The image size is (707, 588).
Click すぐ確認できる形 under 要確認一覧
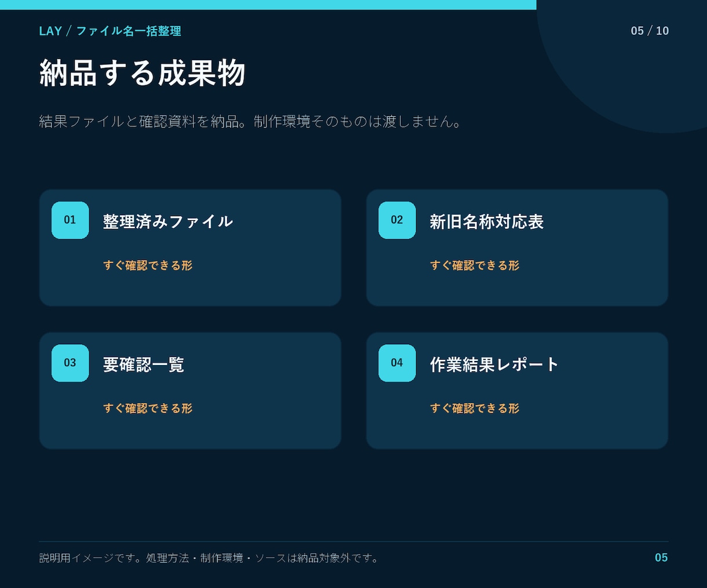point(148,408)
